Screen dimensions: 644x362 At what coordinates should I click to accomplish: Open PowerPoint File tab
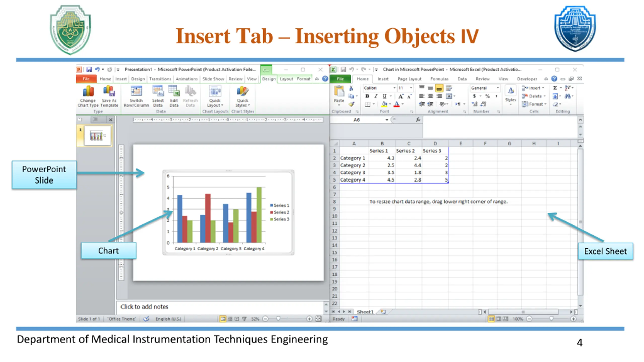tap(86, 79)
